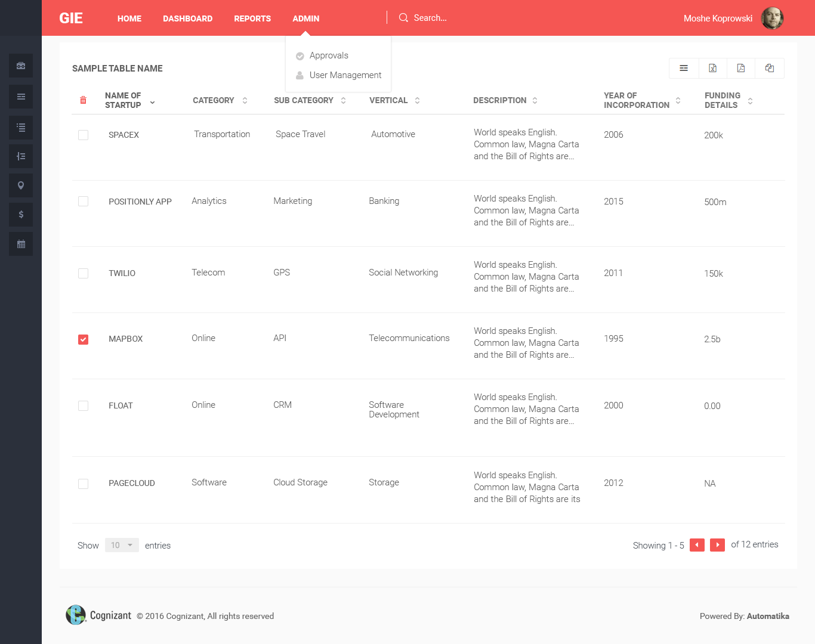The width and height of the screenshot is (815, 644).
Task: Go to previous page of entries
Action: point(697,545)
